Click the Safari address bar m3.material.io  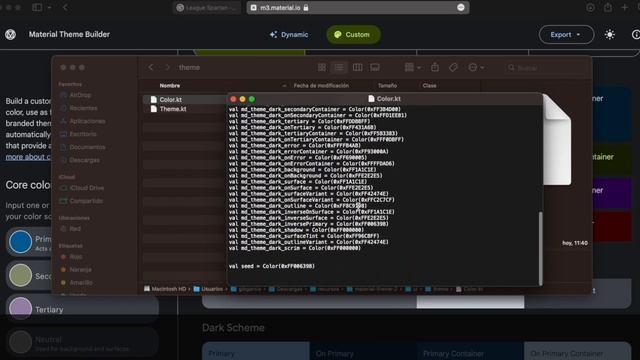358,7
